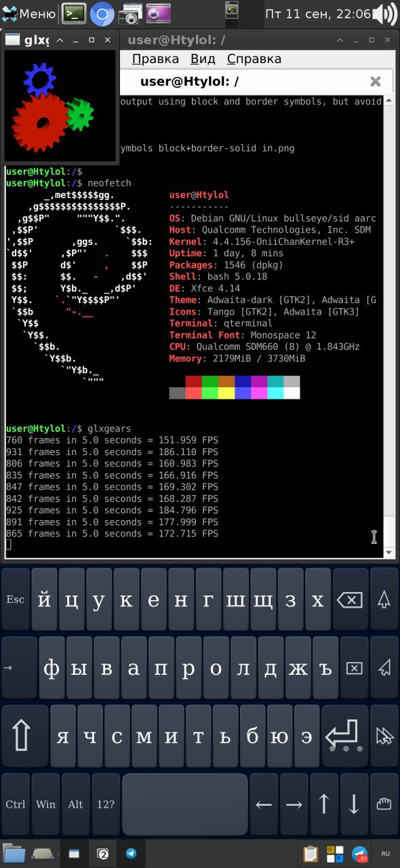This screenshot has width=400, height=868.
Task: Tap the left arrow key
Action: coord(264,804)
